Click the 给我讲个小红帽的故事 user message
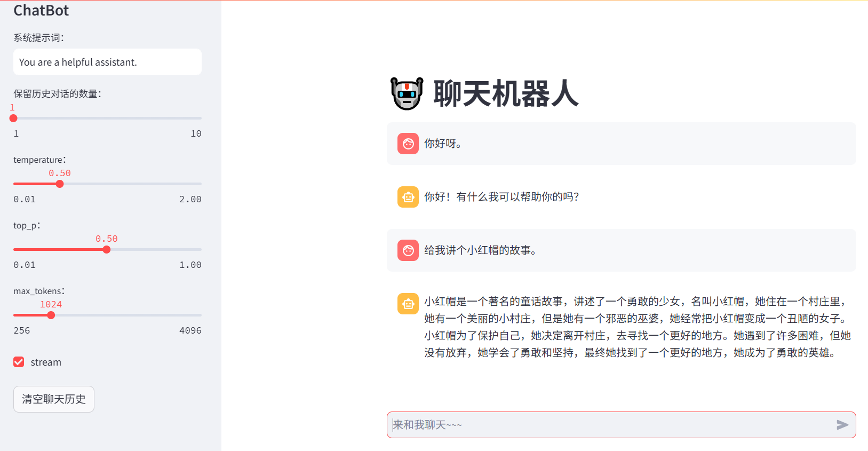The image size is (868, 451). tap(480, 250)
